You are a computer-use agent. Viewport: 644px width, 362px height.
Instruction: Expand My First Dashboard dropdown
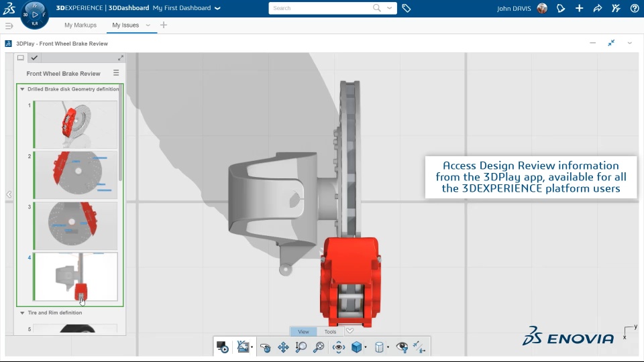pos(217,8)
